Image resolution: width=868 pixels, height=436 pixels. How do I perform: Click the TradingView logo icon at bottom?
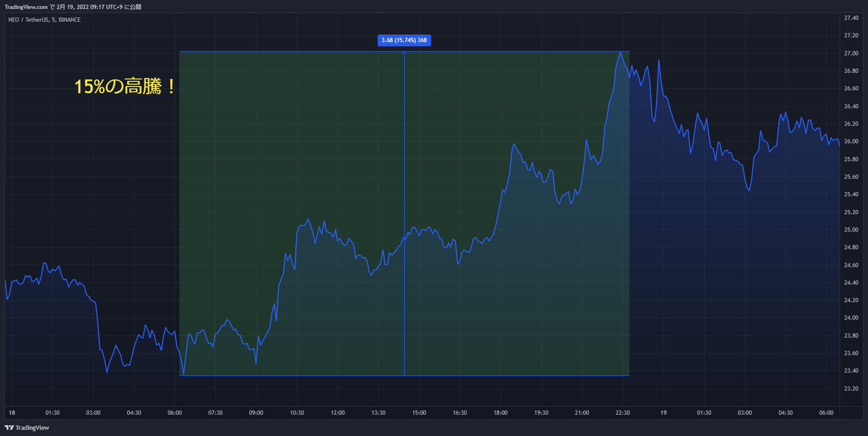click(x=9, y=427)
